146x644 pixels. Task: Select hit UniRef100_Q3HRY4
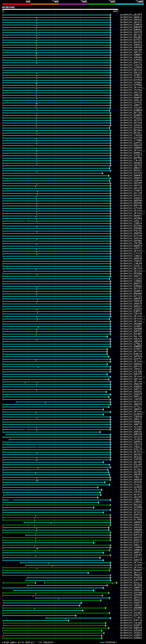131,25
